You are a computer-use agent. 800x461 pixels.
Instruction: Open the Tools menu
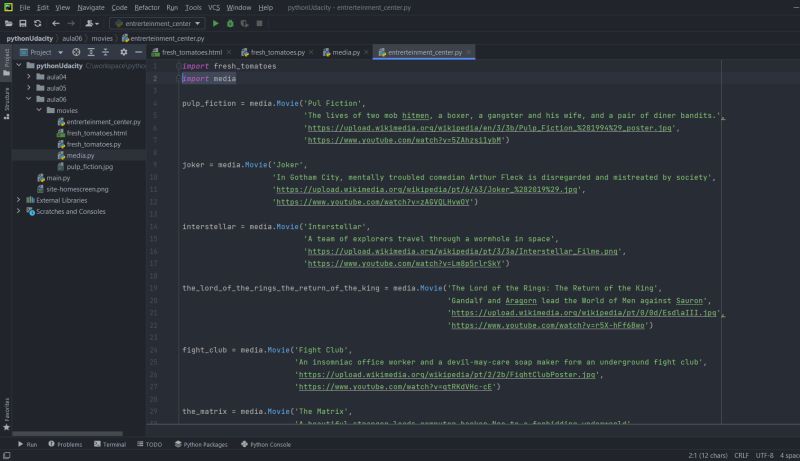tap(193, 8)
